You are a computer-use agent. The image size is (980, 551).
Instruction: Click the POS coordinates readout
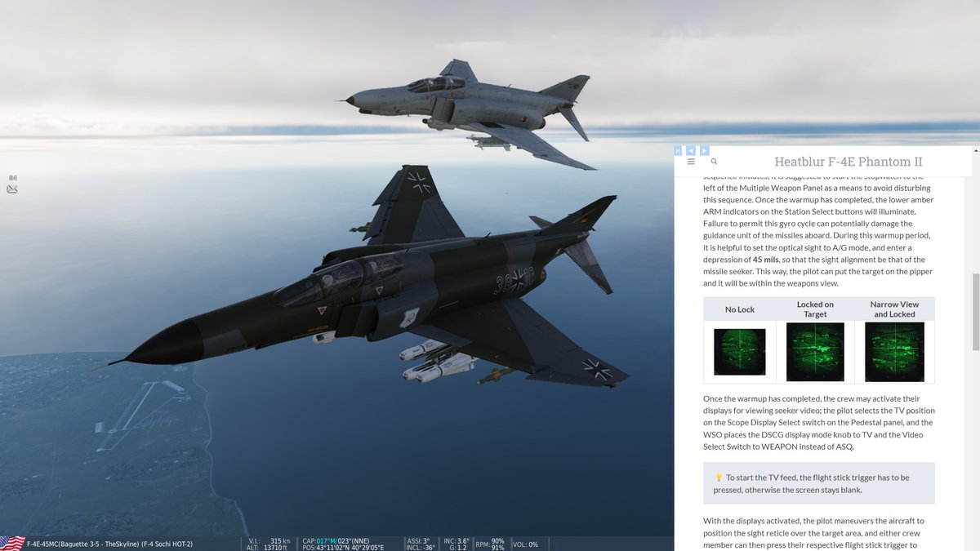[343, 548]
